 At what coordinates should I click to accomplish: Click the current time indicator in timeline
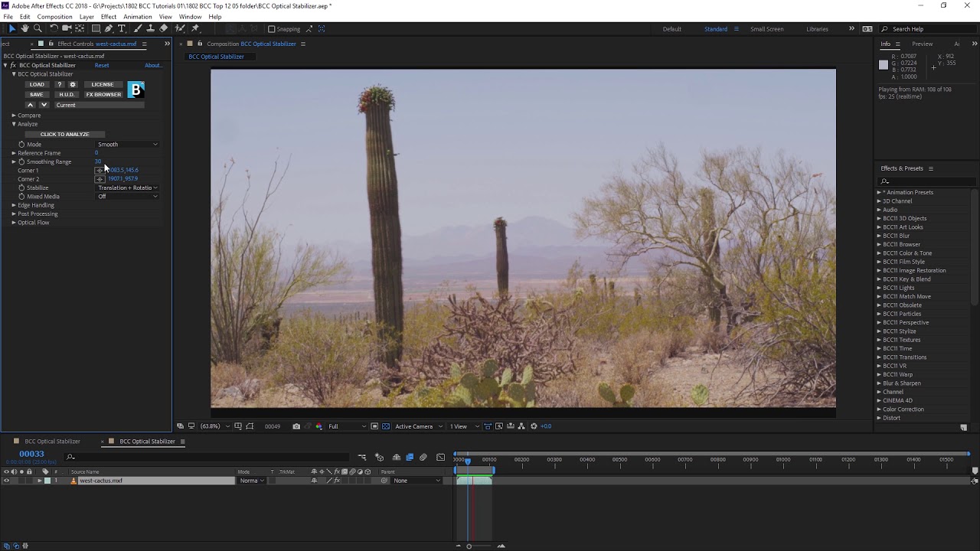coord(468,460)
